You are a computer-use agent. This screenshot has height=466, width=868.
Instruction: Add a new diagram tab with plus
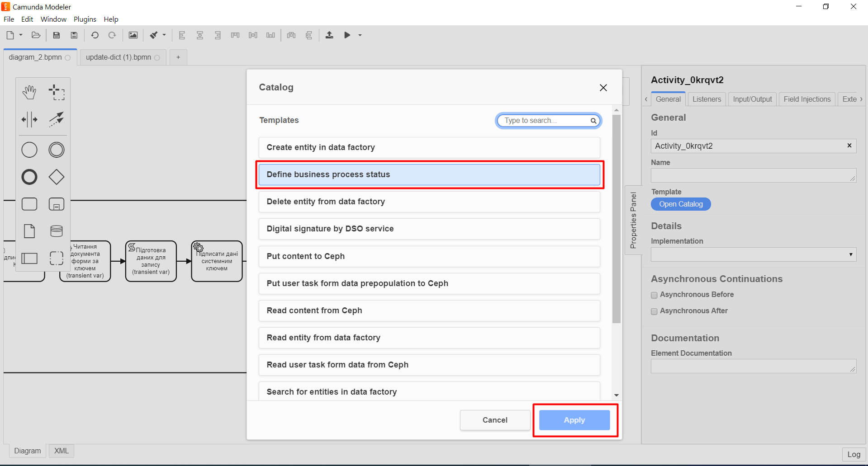[x=178, y=57]
